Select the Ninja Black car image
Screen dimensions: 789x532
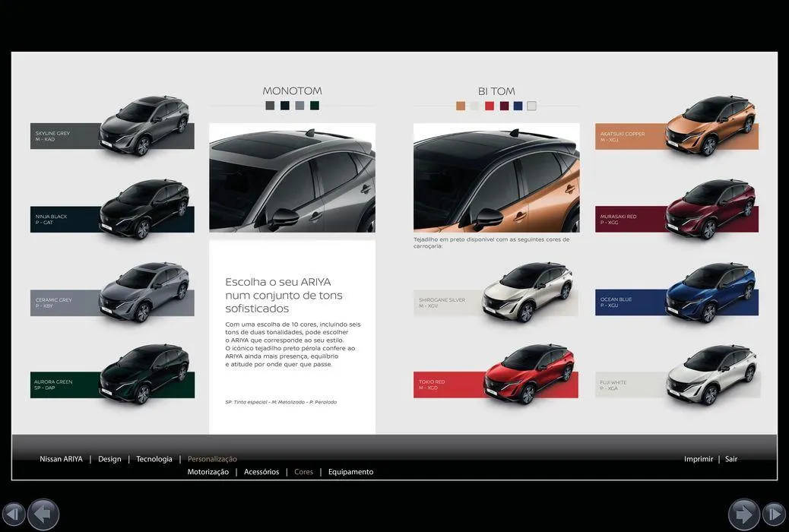144,209
